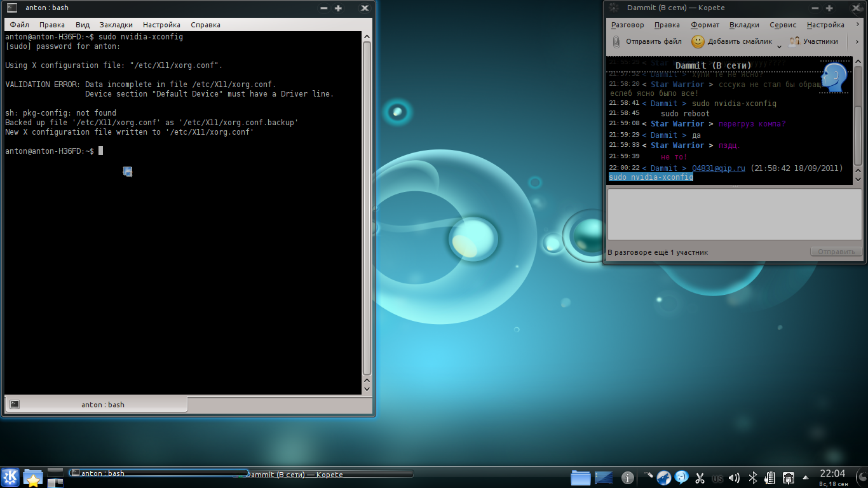868x488 pixels.
Task: Click the paperclip Send File icon
Action: [616, 42]
